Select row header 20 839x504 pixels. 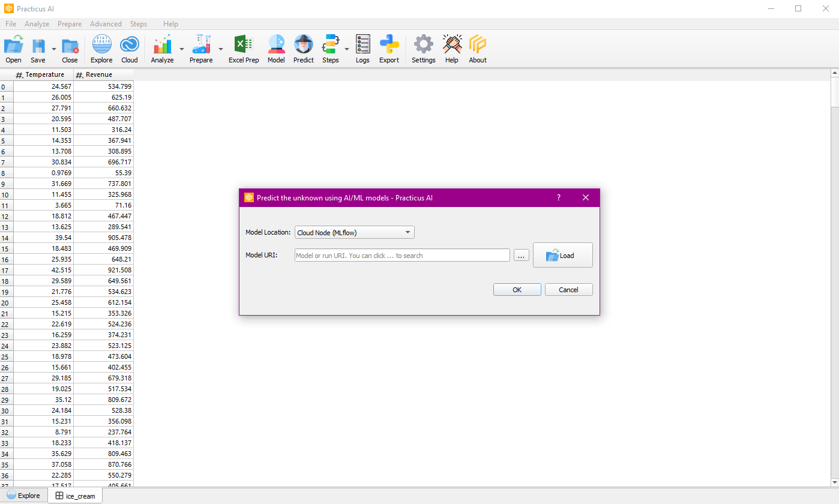tap(7, 302)
